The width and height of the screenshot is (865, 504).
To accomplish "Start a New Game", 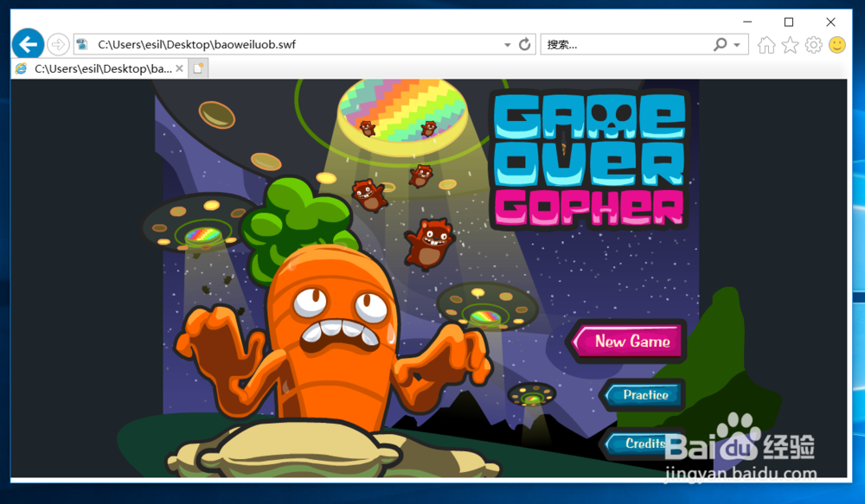I will click(x=626, y=341).
